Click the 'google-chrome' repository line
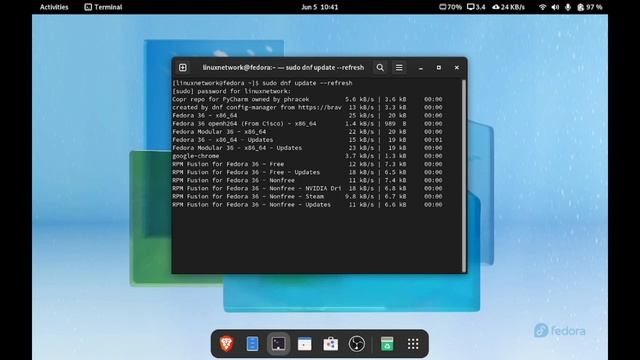 click(307, 156)
